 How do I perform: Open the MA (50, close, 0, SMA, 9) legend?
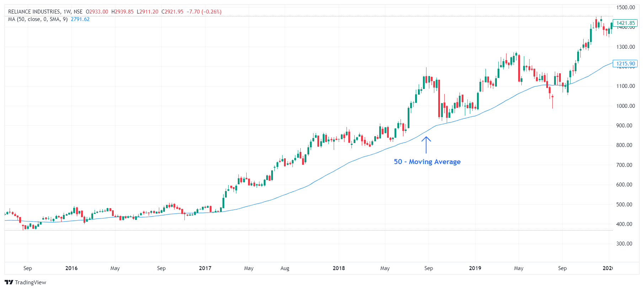38,19
